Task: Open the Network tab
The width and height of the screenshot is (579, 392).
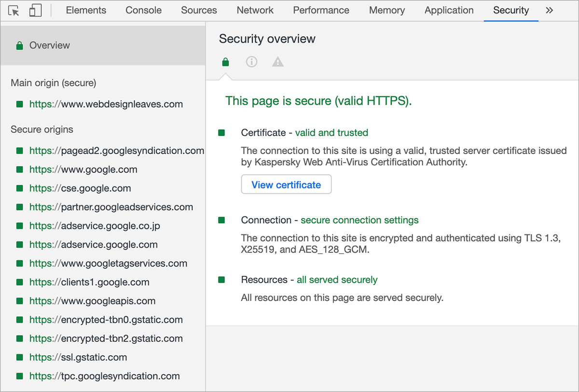Action: [255, 10]
